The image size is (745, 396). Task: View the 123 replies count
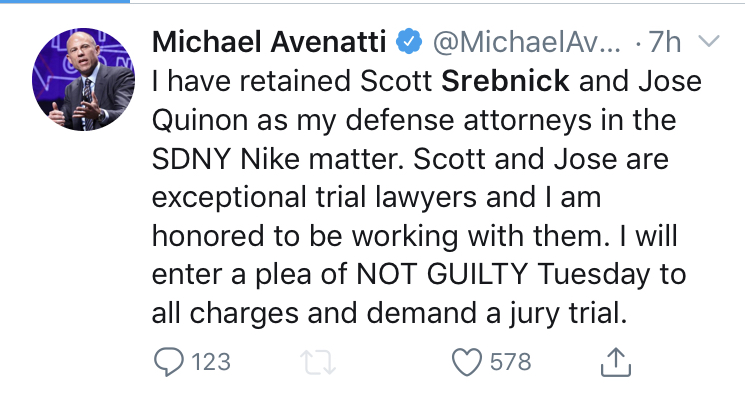coord(211,362)
